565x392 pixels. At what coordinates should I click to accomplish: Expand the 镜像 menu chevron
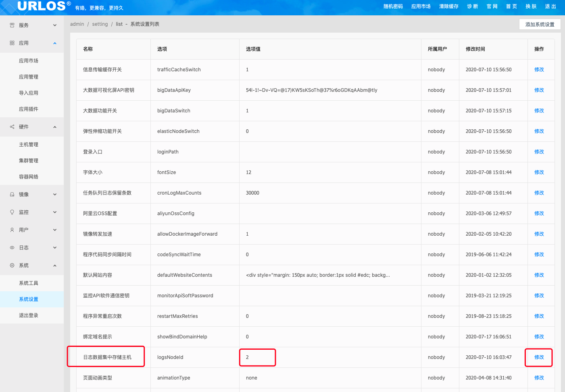pos(55,195)
